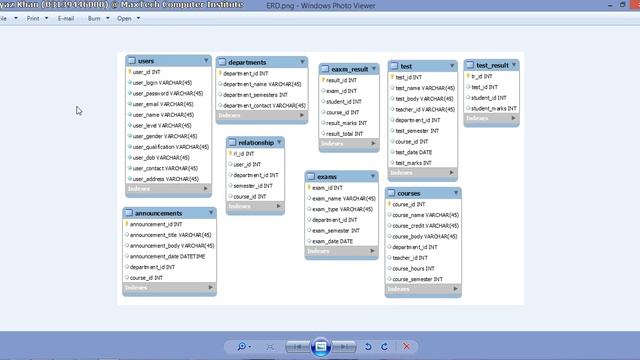Rotate image clockwise
The width and height of the screenshot is (640, 360).
pos(384,347)
